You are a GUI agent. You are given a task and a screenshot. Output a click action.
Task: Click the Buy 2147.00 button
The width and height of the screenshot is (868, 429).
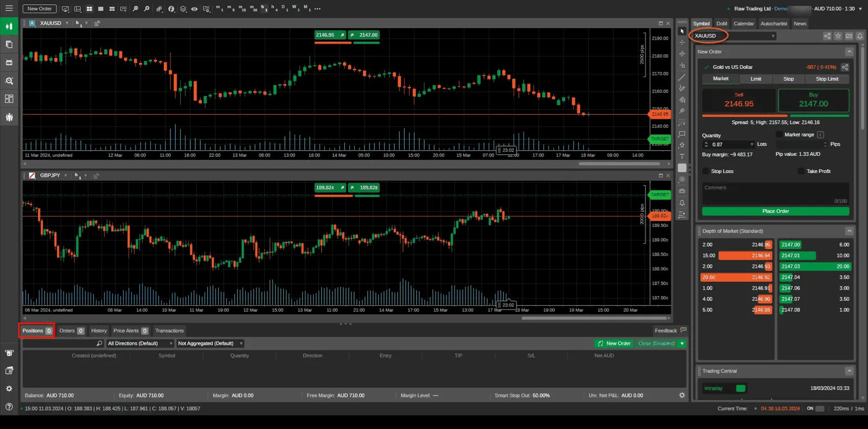point(813,101)
